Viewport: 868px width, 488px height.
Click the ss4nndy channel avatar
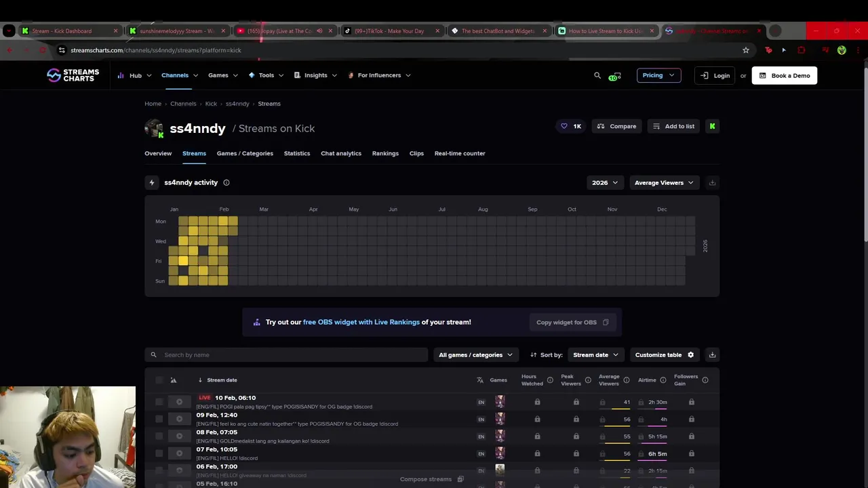[154, 128]
